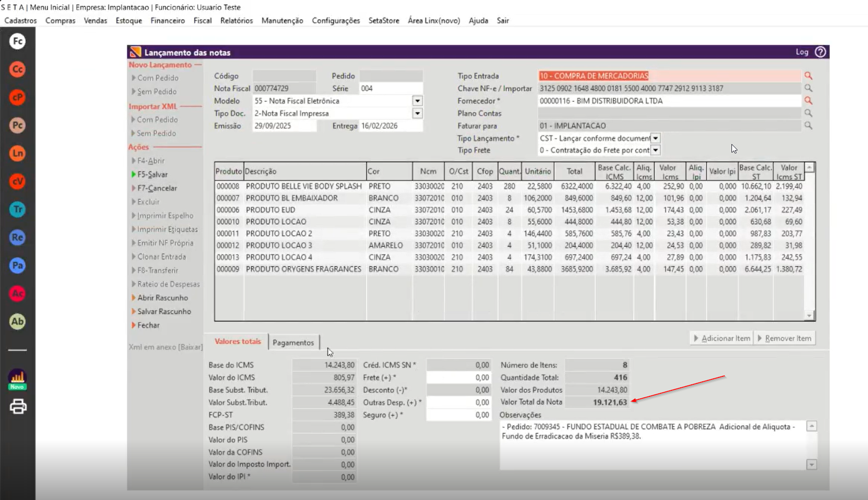Click the help question mark icon
The width and height of the screenshot is (868, 500).
[820, 52]
